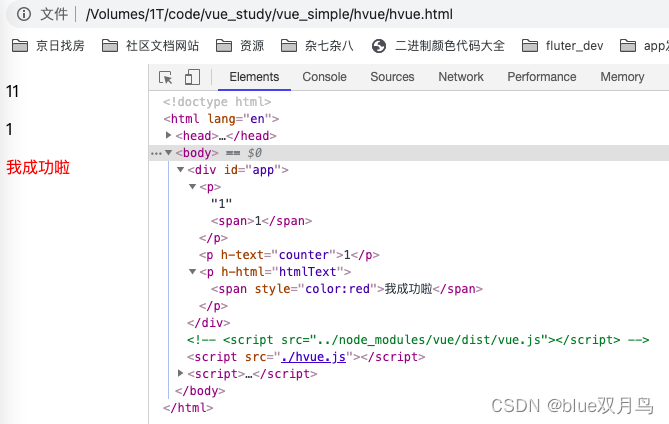The image size is (669, 424).
Task: Click the red text 我成功啦 on page
Action: (x=38, y=167)
